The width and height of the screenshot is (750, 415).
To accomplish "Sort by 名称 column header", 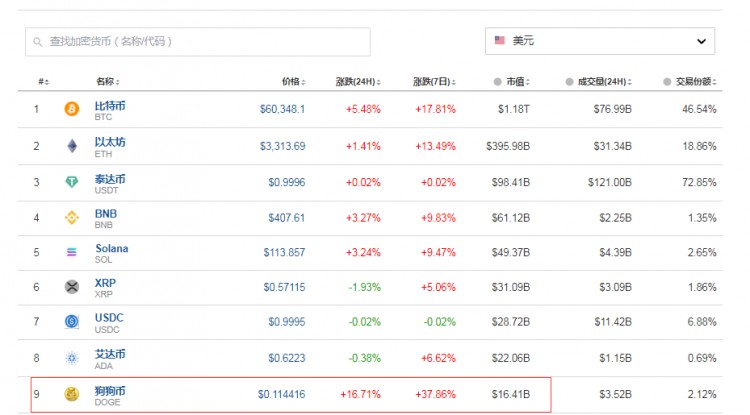I will pyautogui.click(x=108, y=82).
